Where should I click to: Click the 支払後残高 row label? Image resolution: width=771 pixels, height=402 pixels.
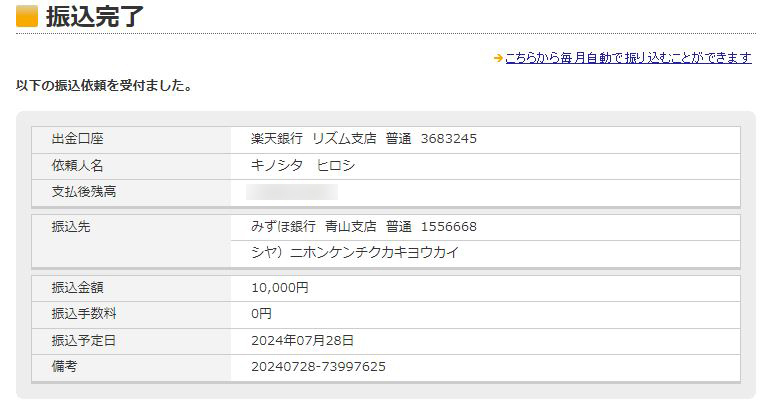coord(84,192)
